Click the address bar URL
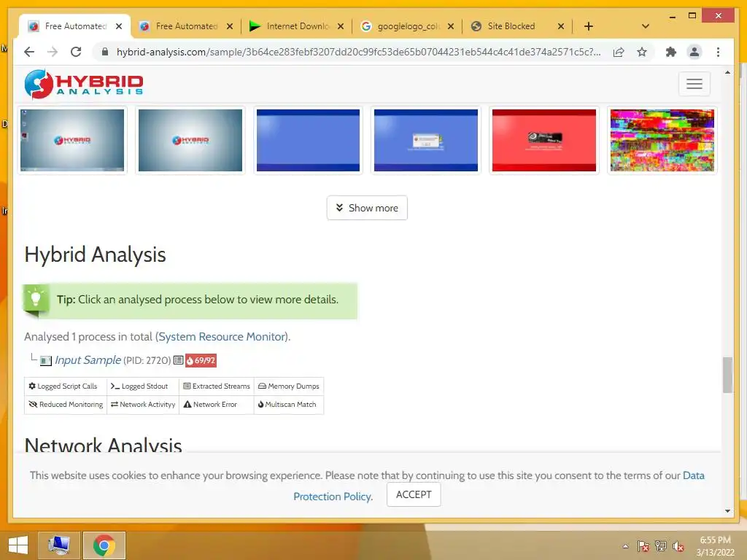Screen dimensions: 747x560 (x=358, y=52)
